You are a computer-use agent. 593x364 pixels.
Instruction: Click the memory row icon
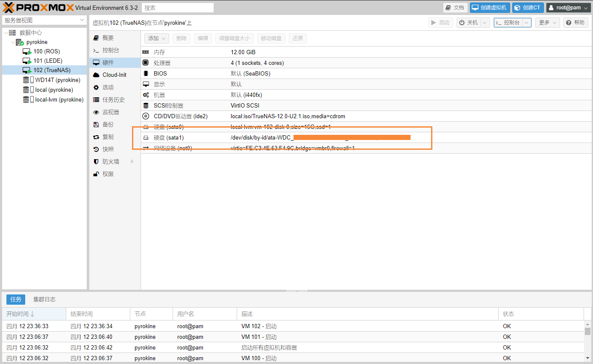click(146, 52)
